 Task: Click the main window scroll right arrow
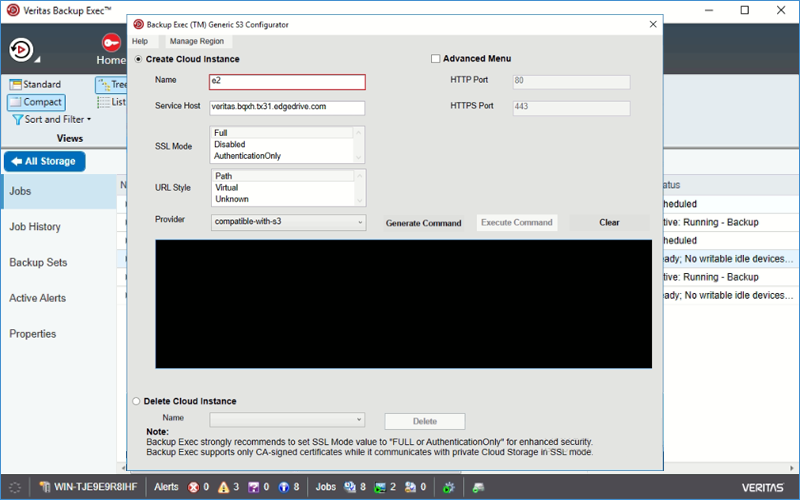click(x=792, y=468)
